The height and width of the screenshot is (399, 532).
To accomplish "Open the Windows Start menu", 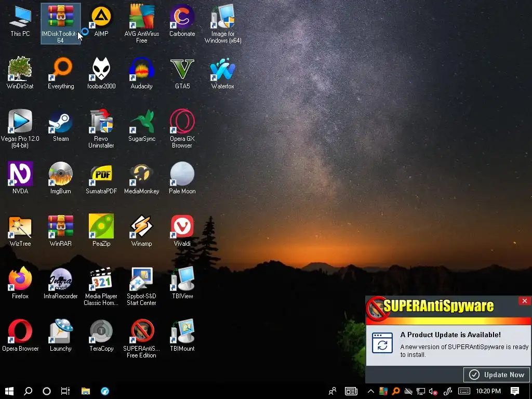I will [9, 391].
